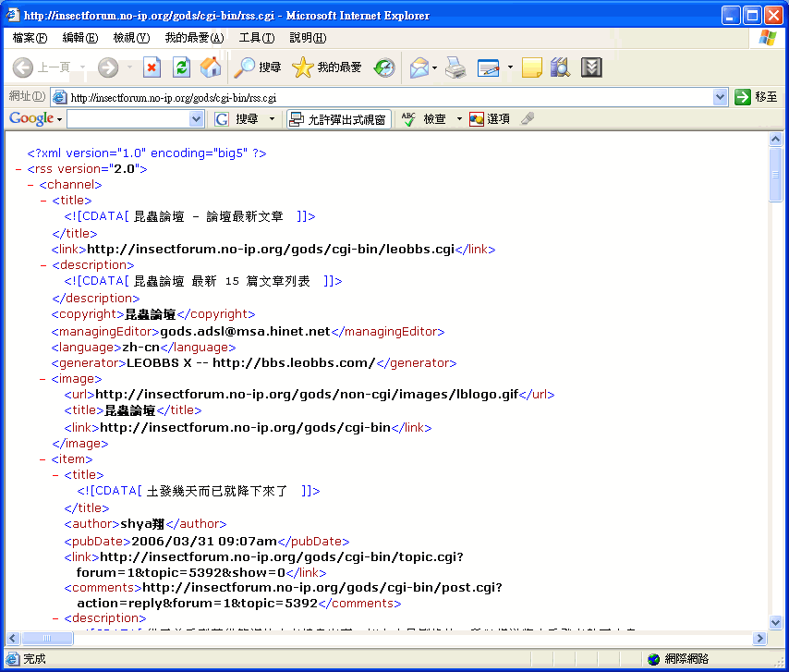Open the 檔案 (File) menu
Screen dimensions: 789x672
[x=30, y=38]
